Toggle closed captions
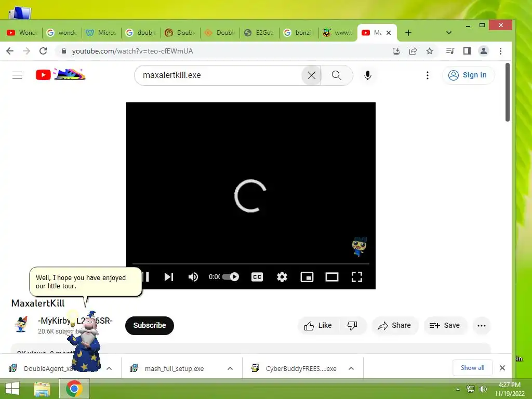 point(257,277)
